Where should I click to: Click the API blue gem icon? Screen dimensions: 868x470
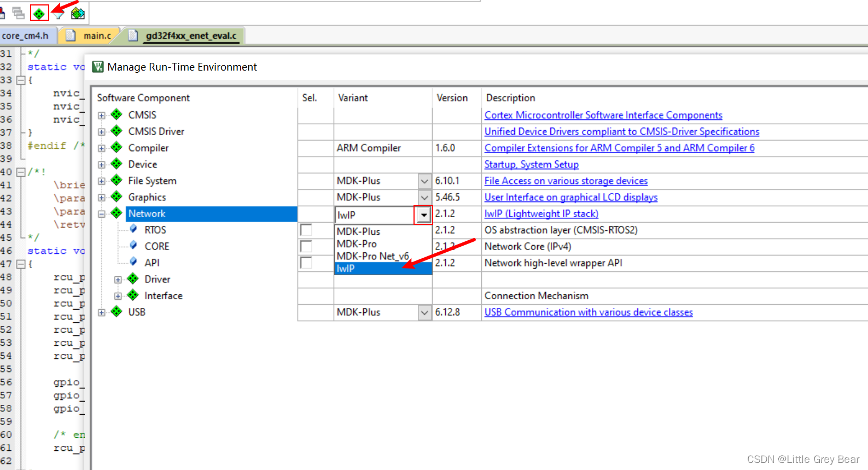133,262
